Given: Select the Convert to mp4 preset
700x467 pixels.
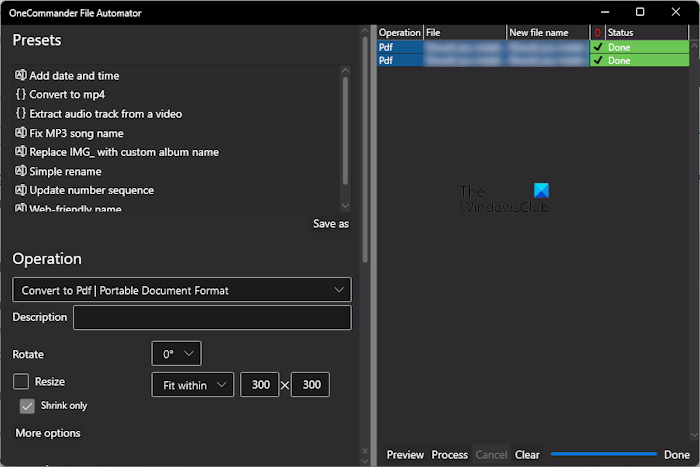Looking at the screenshot, I should click(x=67, y=95).
